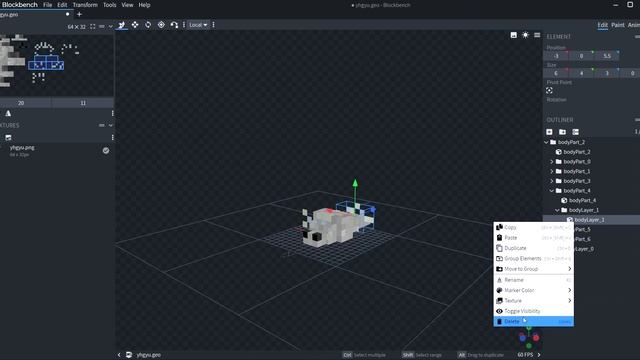Collapse the bodyLayer_1 group
The width and height of the screenshot is (640, 360).
[x=558, y=210]
